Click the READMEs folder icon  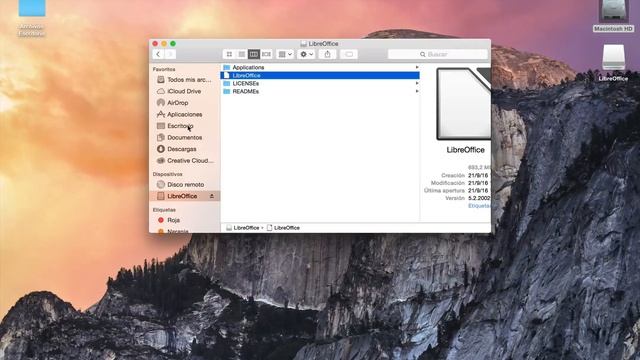(x=227, y=91)
